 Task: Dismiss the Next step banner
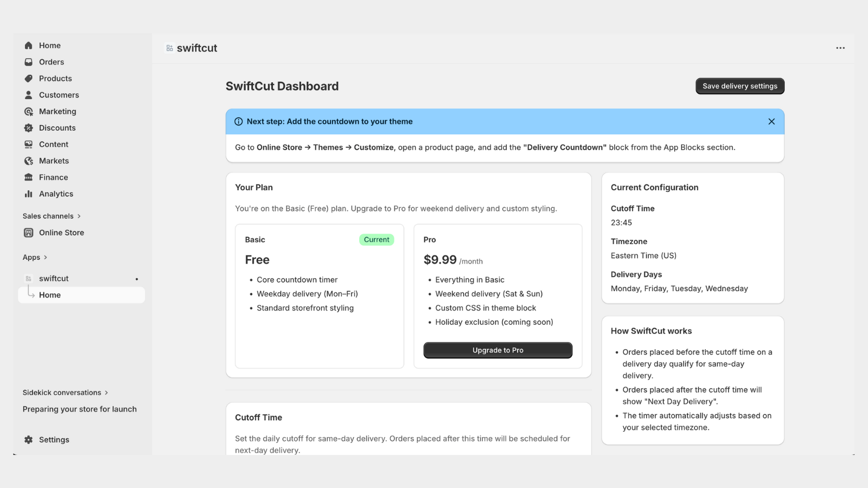pyautogui.click(x=771, y=121)
